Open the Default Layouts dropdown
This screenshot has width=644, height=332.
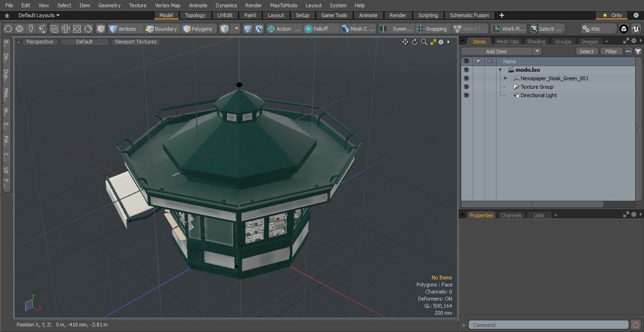click(x=39, y=15)
